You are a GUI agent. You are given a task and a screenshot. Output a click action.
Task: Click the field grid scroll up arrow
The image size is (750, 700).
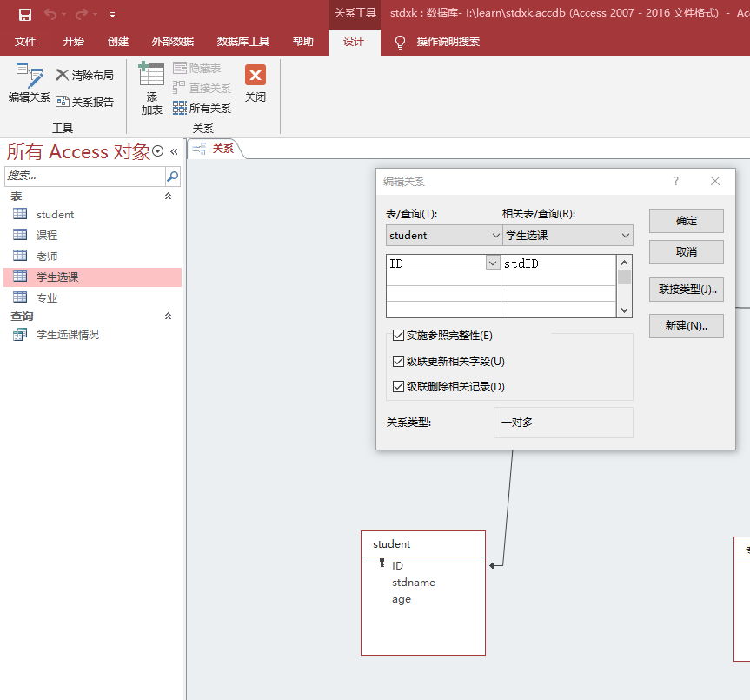point(624,263)
